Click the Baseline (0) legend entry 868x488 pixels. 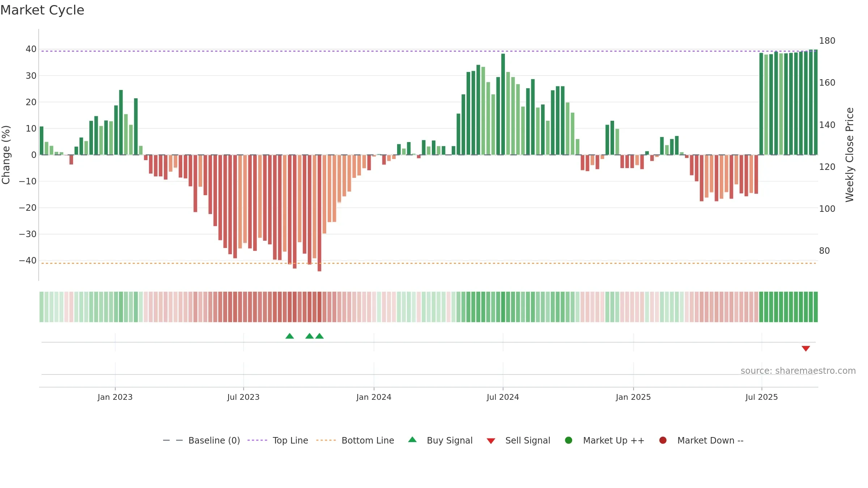(x=201, y=440)
